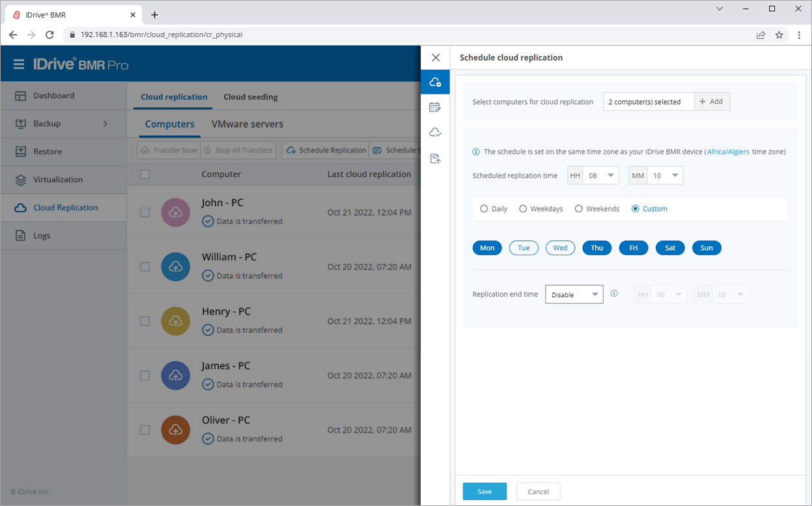The image size is (812, 506).
Task: Expand the Replication end time Disable dropdown
Action: point(574,294)
